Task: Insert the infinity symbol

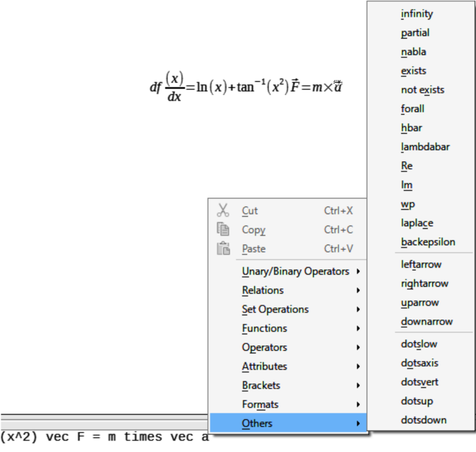Action: (416, 13)
